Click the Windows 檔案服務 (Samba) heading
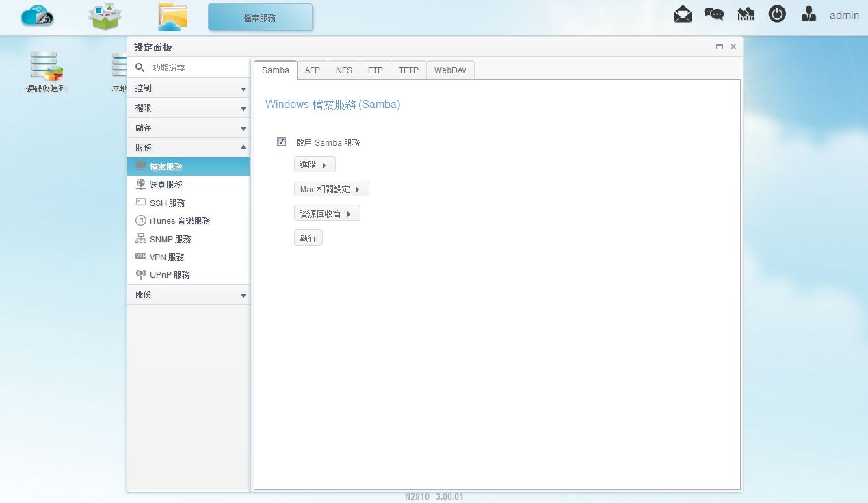Screen dimensions: 868x503 pos(332,105)
